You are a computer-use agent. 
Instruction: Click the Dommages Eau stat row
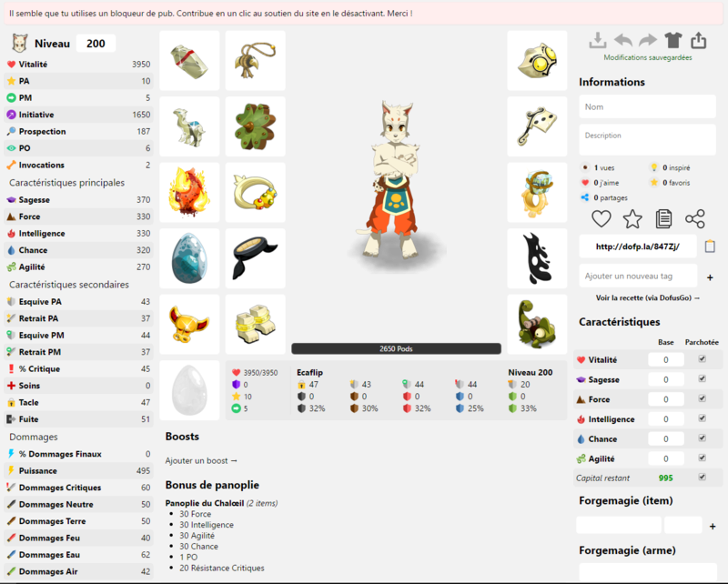(78, 555)
